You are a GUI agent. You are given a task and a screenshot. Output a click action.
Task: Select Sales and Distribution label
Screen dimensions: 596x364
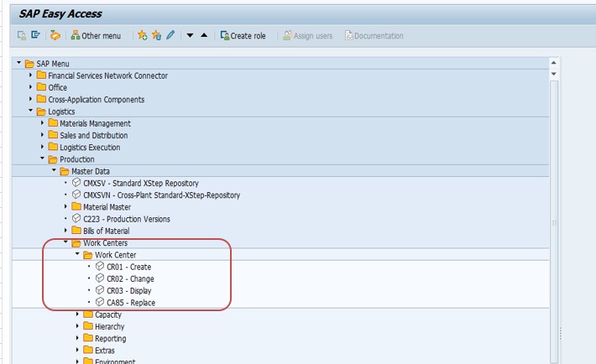[93, 135]
